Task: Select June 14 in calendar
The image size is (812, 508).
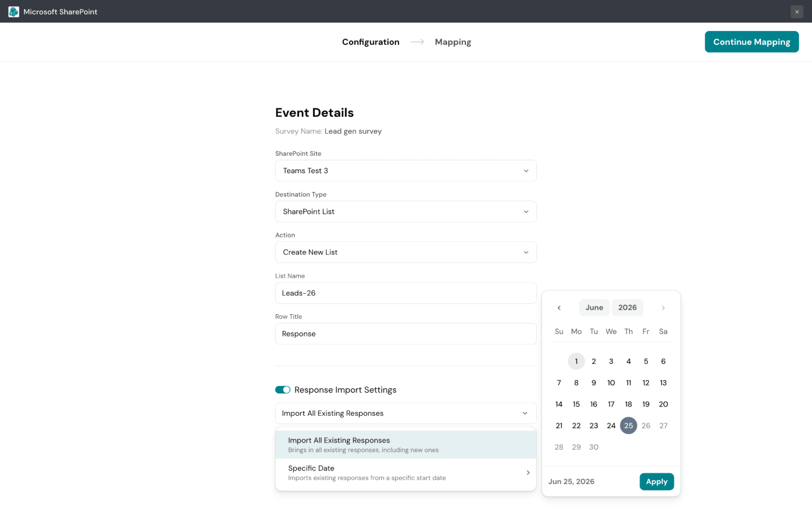Action: 559,404
